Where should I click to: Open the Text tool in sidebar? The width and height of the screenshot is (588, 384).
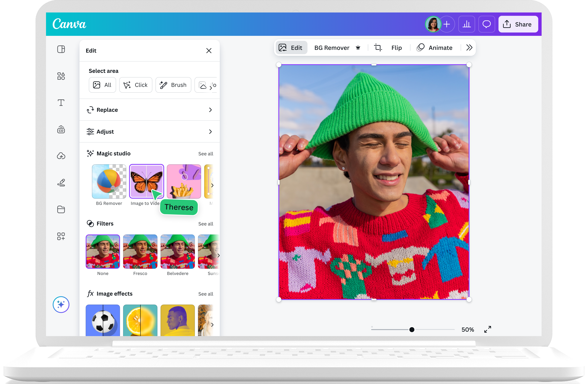point(61,103)
